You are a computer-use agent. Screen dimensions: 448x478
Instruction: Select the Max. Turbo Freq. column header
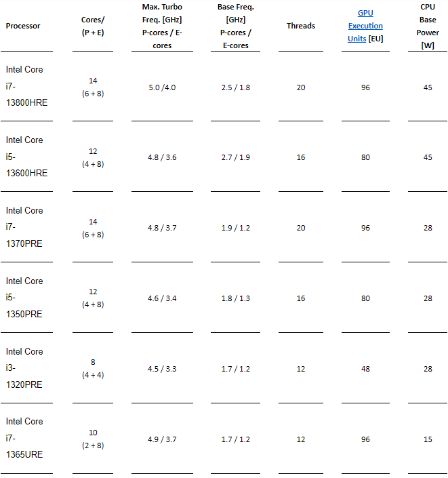pos(162,26)
